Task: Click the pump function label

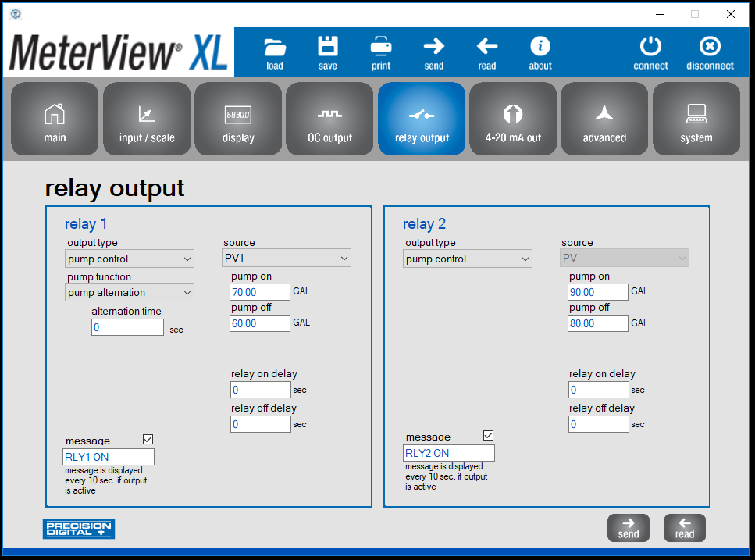Action: [x=98, y=276]
